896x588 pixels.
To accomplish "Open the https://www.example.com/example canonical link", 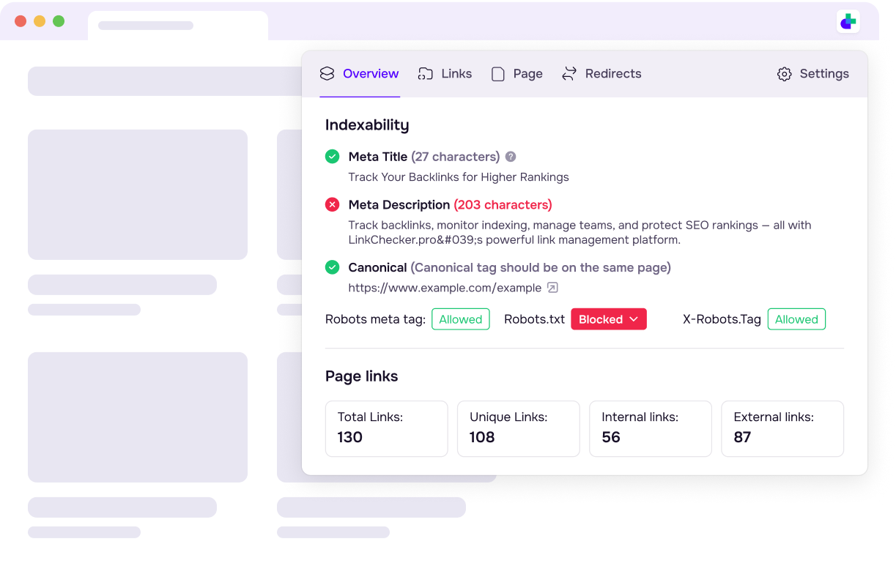I will pos(445,288).
